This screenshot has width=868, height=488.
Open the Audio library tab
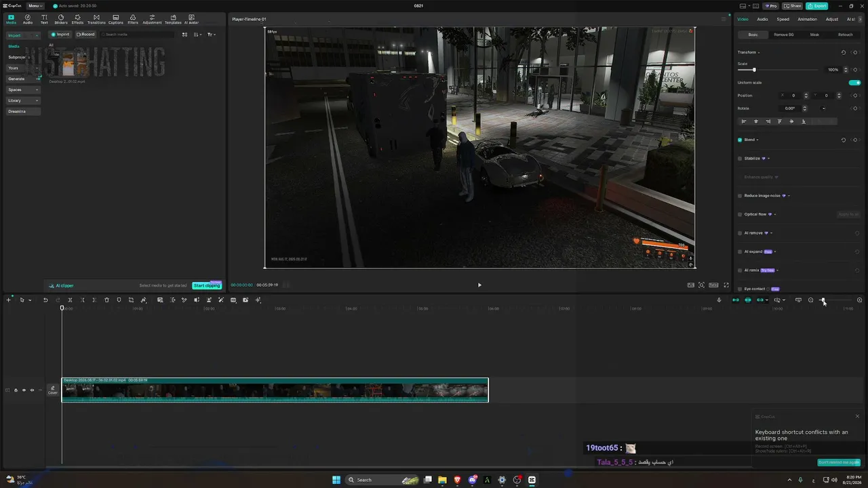[28, 19]
